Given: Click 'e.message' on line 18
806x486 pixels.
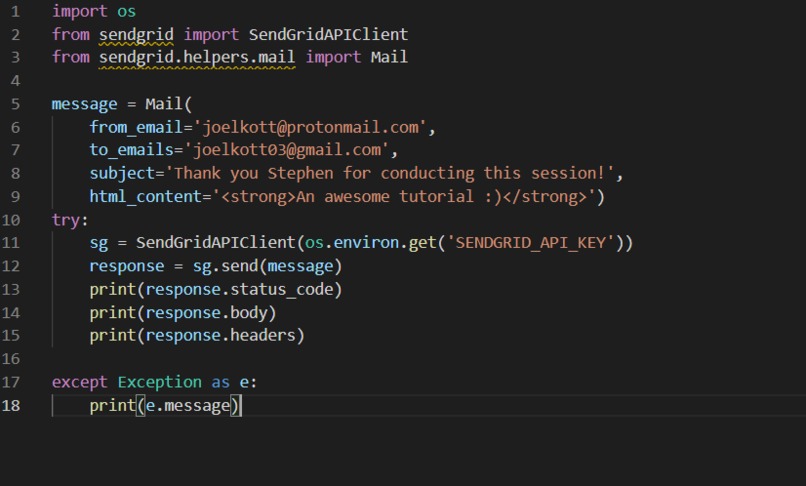Looking at the screenshot, I should 188,406.
